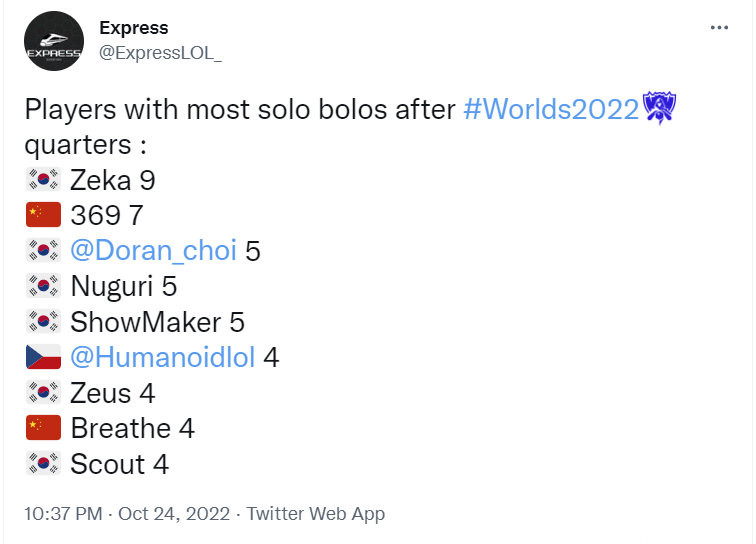Click the Korean flag beside Scout
The width and height of the screenshot is (756, 544).
tap(44, 464)
